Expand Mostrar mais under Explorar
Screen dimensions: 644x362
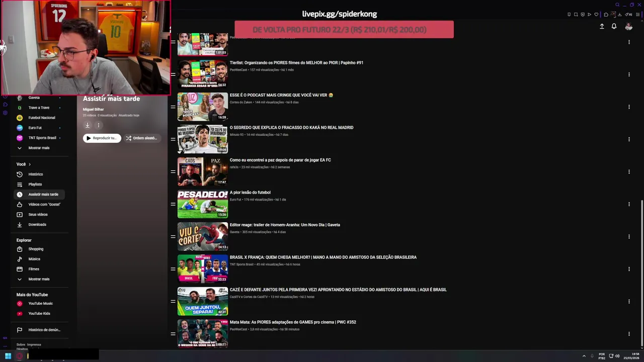39,279
